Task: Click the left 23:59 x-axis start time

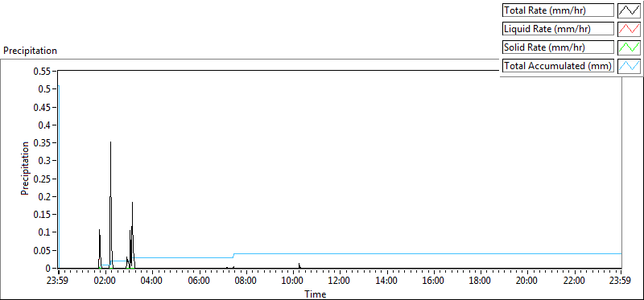Action: 58,282
